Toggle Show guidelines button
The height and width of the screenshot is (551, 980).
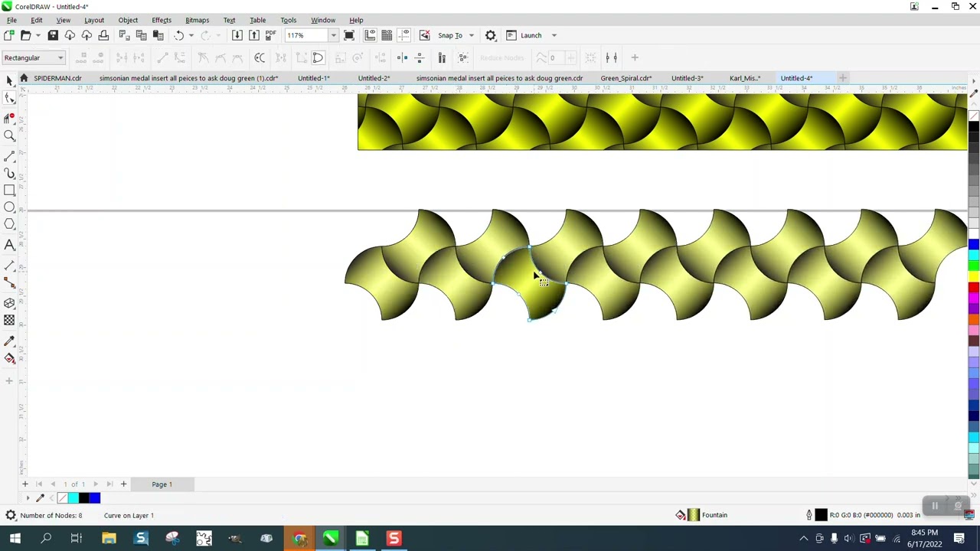click(x=403, y=35)
